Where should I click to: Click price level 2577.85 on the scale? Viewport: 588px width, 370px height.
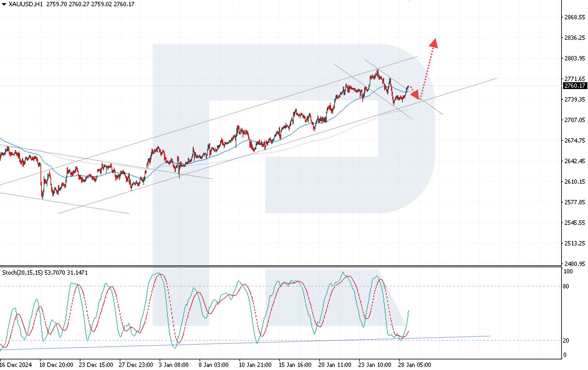pyautogui.click(x=575, y=202)
